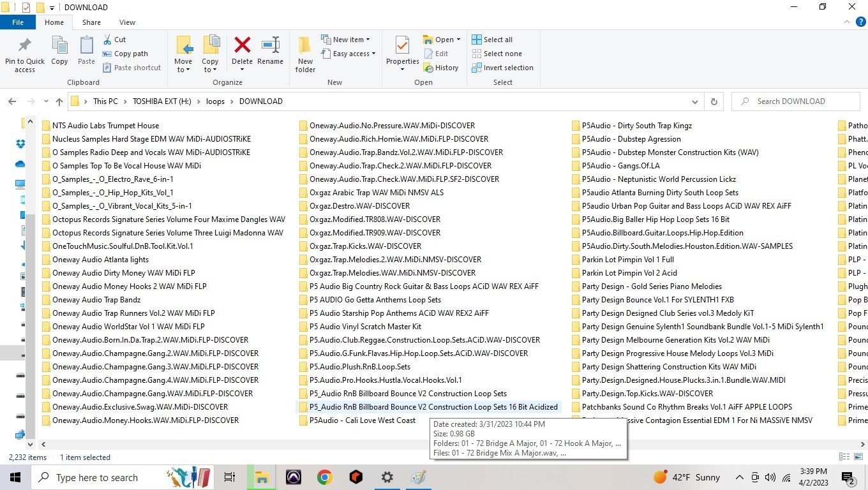Click This PC in the address breadcrumb

(x=105, y=101)
